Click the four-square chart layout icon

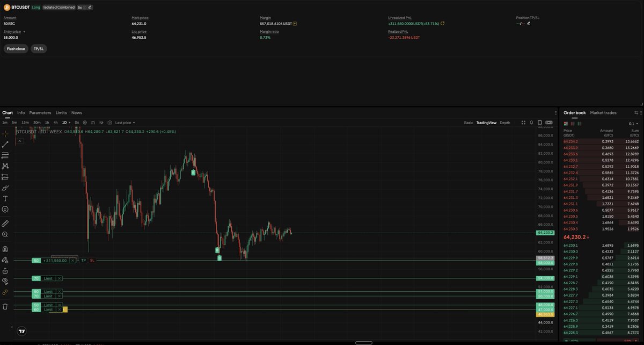pos(523,123)
